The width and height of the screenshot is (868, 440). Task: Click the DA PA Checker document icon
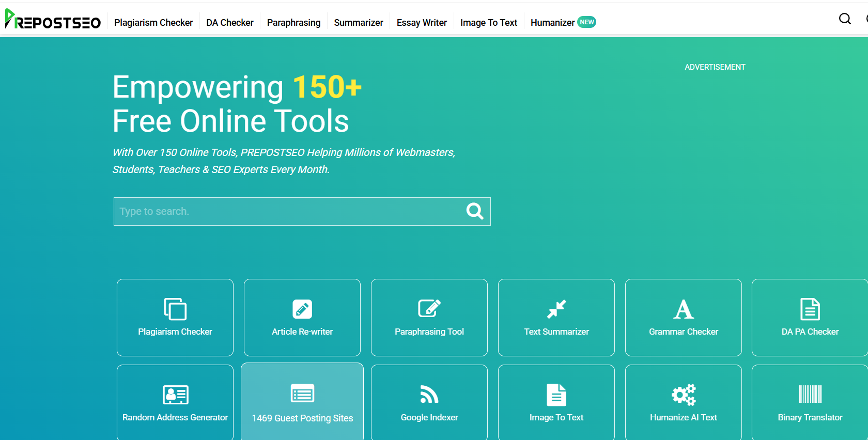pos(810,309)
